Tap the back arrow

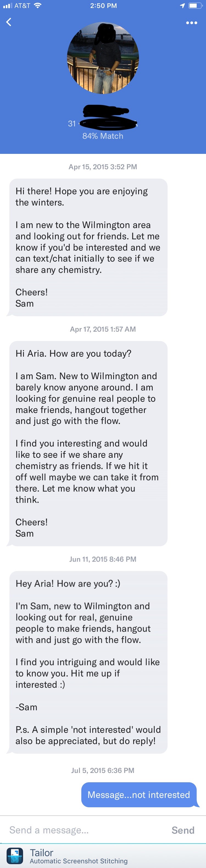coord(9,22)
